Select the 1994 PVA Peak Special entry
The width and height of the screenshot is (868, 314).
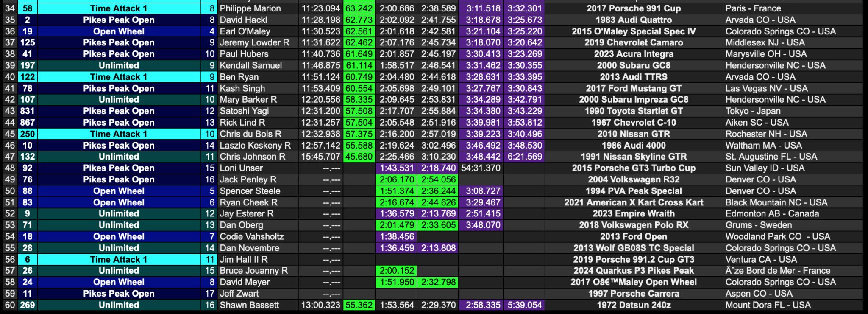pyautogui.click(x=634, y=191)
